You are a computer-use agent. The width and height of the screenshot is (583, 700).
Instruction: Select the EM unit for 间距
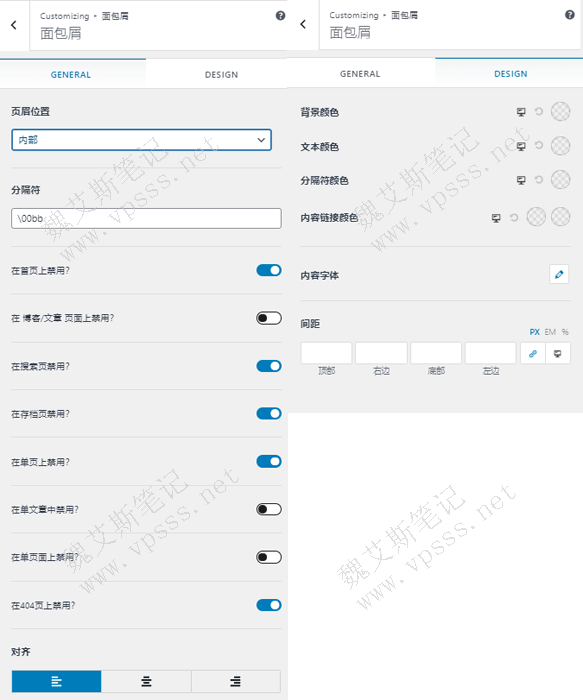[x=550, y=332]
